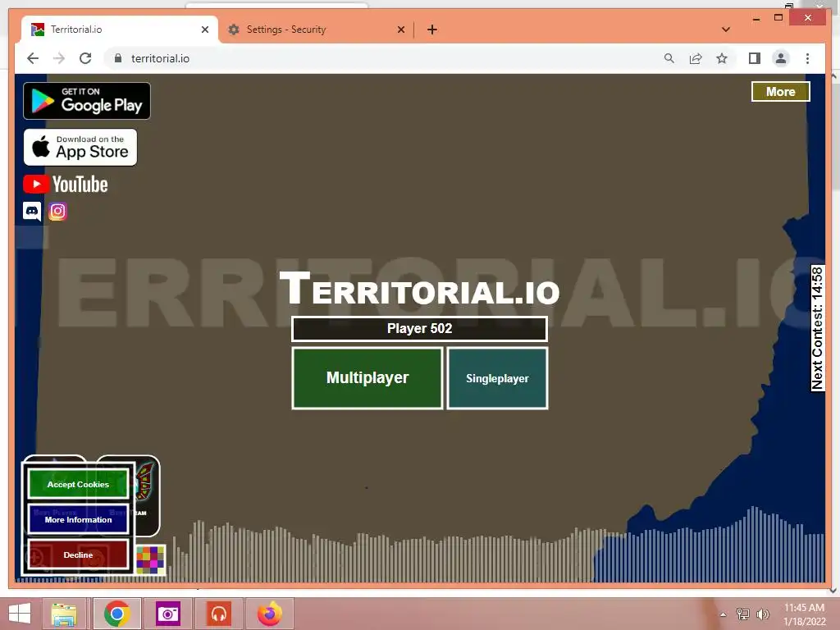The image size is (840, 630).
Task: Toggle the browser side panel
Action: [755, 58]
